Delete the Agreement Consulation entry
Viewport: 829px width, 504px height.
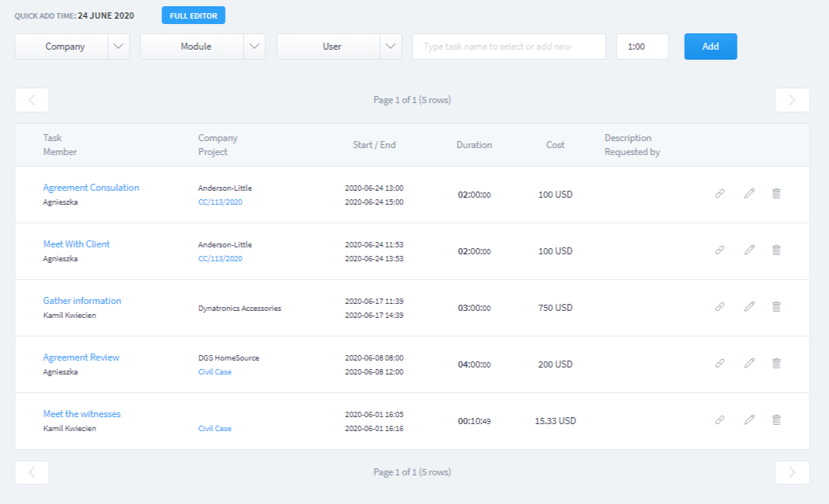tap(776, 193)
